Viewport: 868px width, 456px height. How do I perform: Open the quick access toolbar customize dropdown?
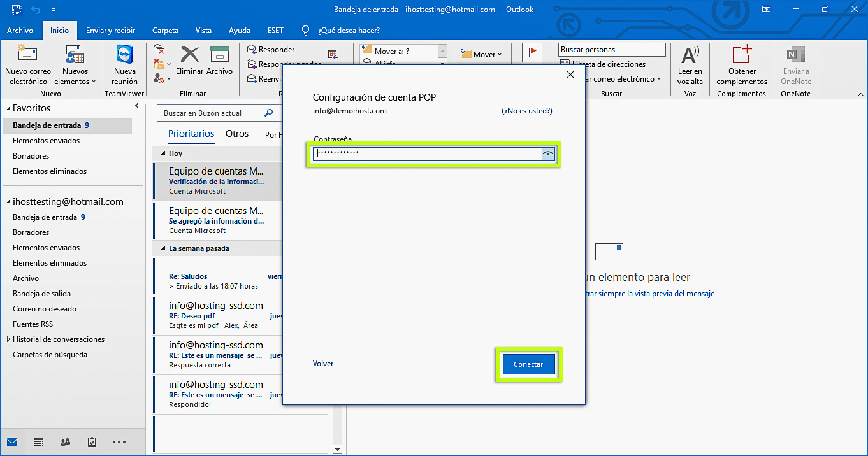point(54,10)
